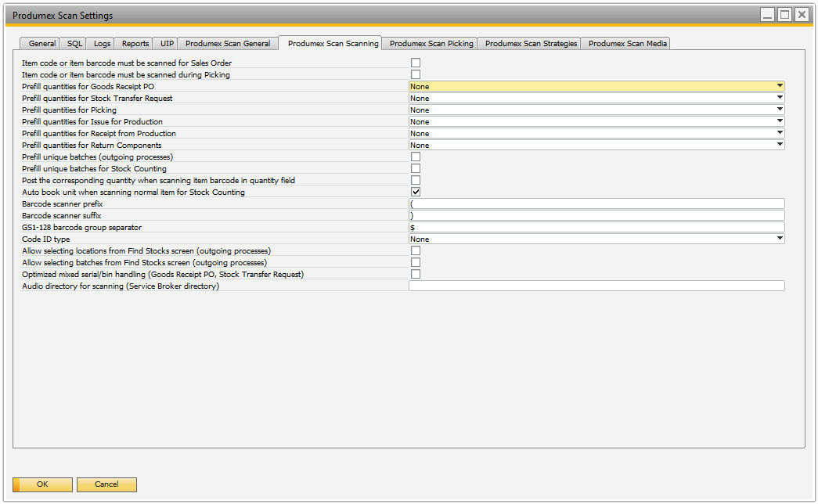This screenshot has width=818, height=504.
Task: Toggle Optimized mixed serial/bin handling checkbox
Action: pyautogui.click(x=415, y=275)
